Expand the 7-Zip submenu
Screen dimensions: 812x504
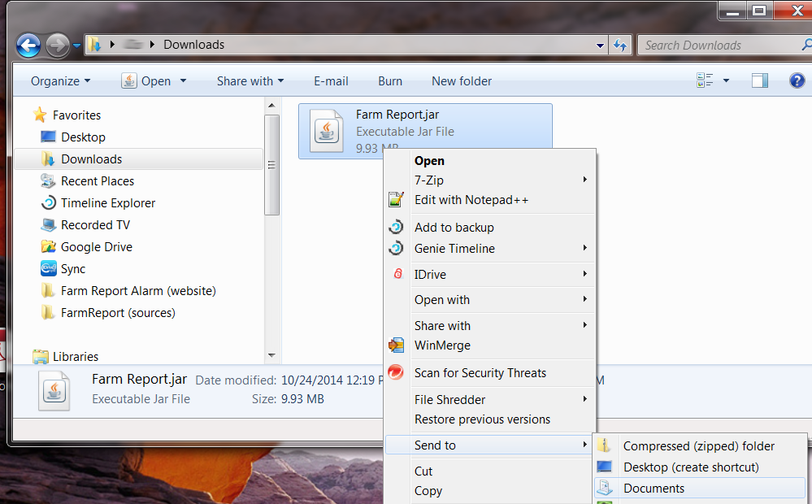(x=490, y=180)
